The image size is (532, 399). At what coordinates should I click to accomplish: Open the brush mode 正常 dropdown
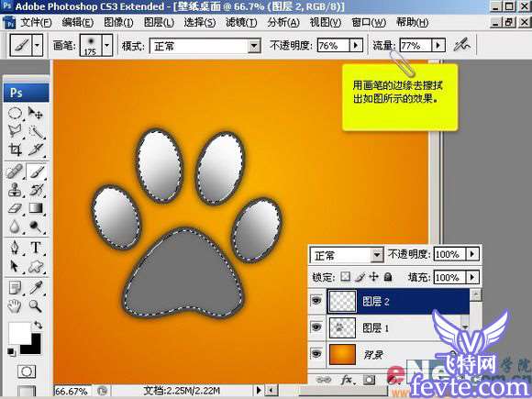click(254, 46)
